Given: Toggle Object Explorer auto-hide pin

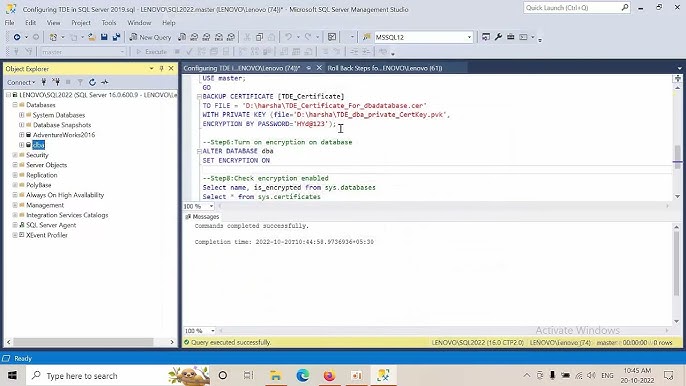Looking at the screenshot, I should (161, 69).
